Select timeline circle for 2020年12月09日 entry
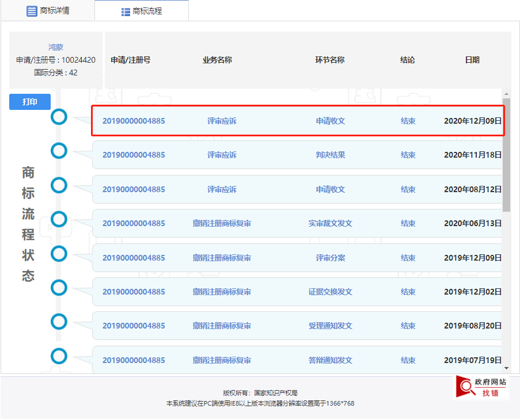This screenshot has height=420, width=520. point(59,117)
